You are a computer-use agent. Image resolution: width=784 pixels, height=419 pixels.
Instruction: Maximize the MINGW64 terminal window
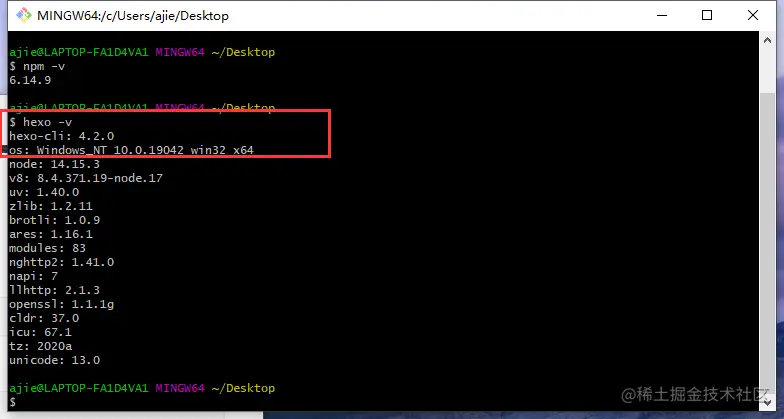click(706, 16)
